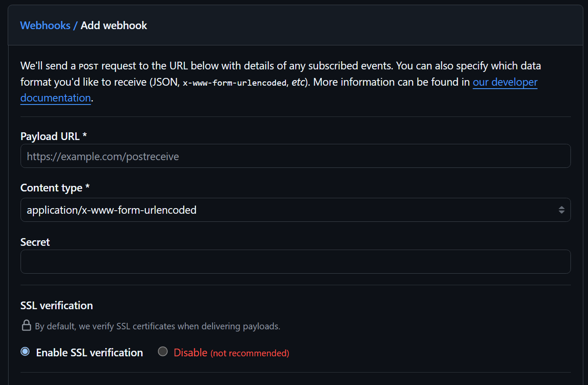Click the up-down arrows icon in Content type
Viewport: 588px width, 385px height.
(x=561, y=210)
